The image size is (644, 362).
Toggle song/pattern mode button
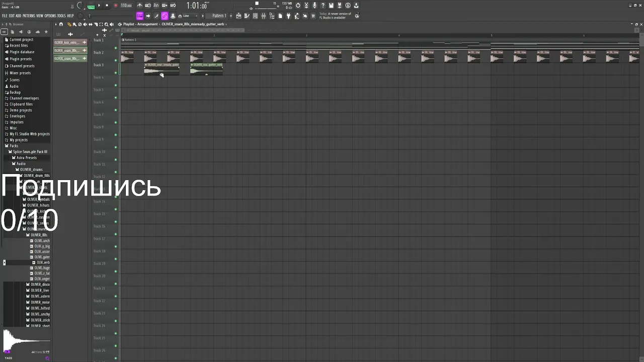(91, 7)
